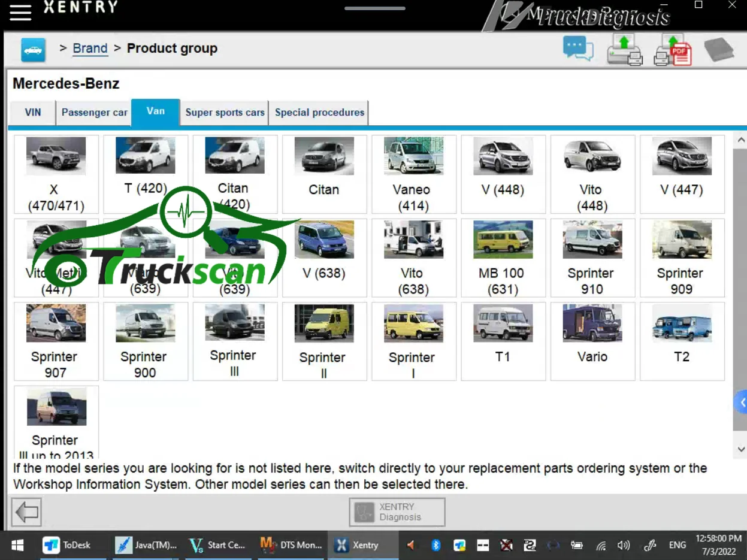This screenshot has width=747, height=560.
Task: Click the network signal tray icon
Action: [601, 546]
